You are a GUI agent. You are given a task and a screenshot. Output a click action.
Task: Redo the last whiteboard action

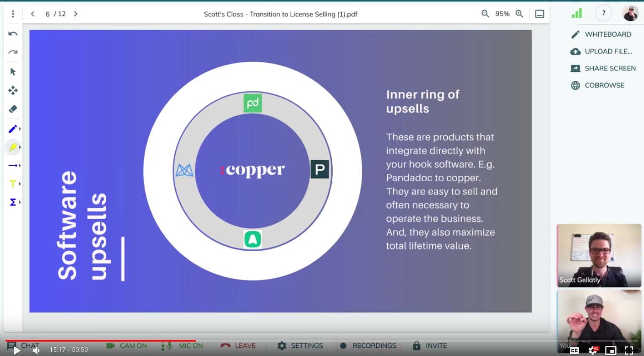(x=13, y=52)
